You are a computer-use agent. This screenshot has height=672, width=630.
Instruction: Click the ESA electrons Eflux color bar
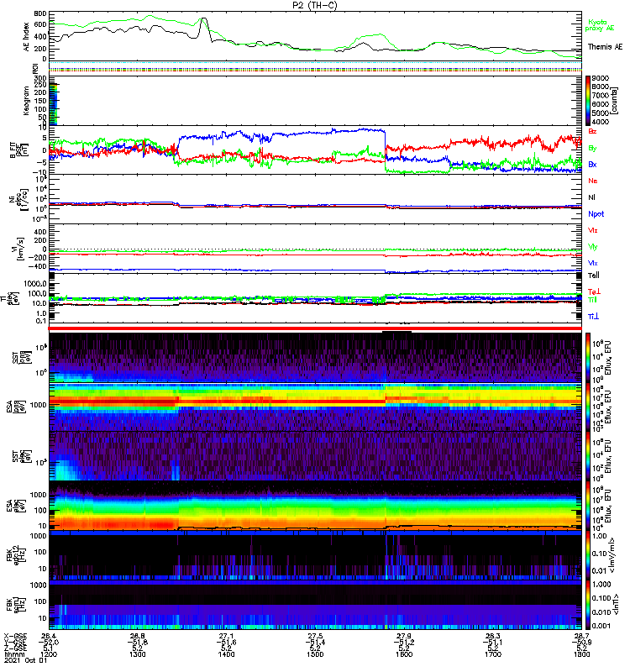pos(588,507)
